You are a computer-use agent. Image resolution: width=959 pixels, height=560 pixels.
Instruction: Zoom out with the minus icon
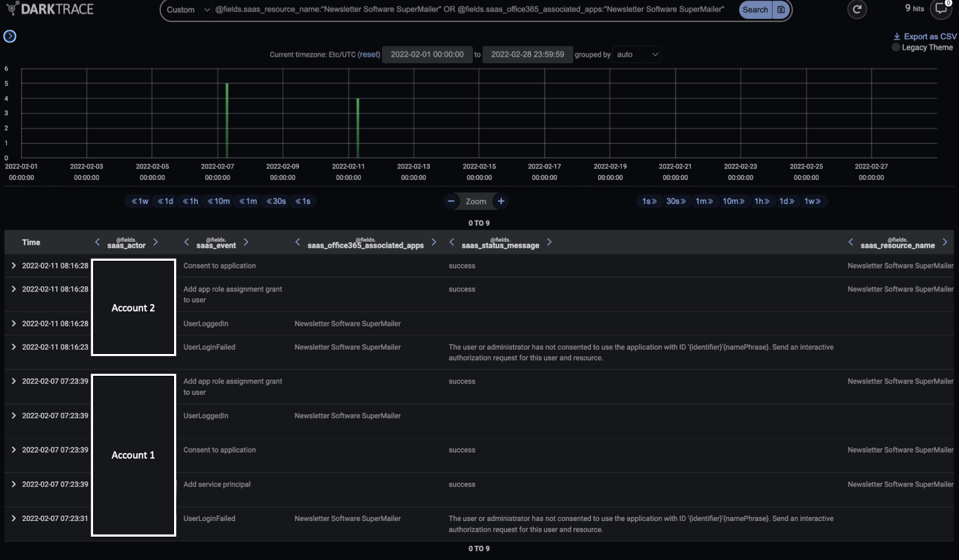coord(451,201)
